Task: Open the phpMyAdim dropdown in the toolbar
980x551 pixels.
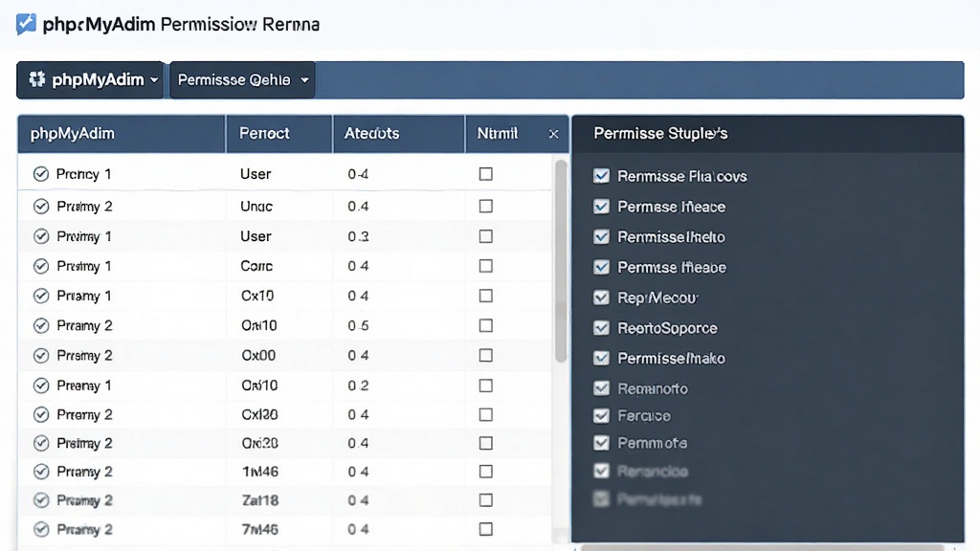Action: click(91, 80)
